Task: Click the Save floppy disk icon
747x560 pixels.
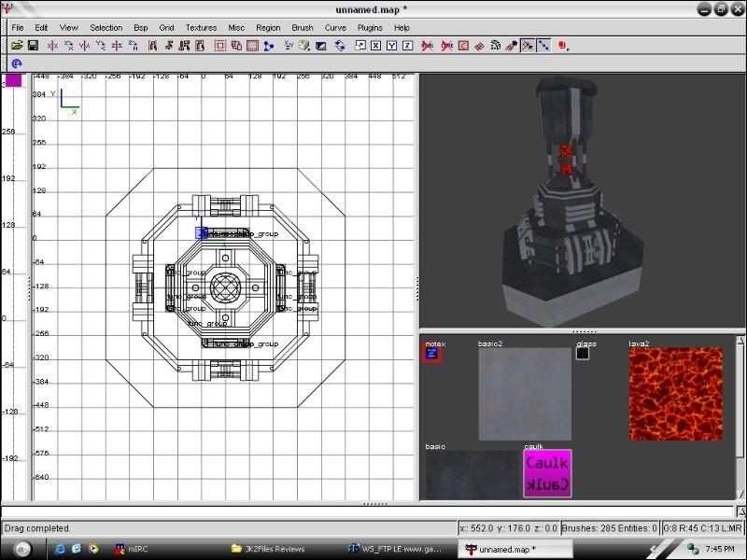Action: click(x=33, y=45)
